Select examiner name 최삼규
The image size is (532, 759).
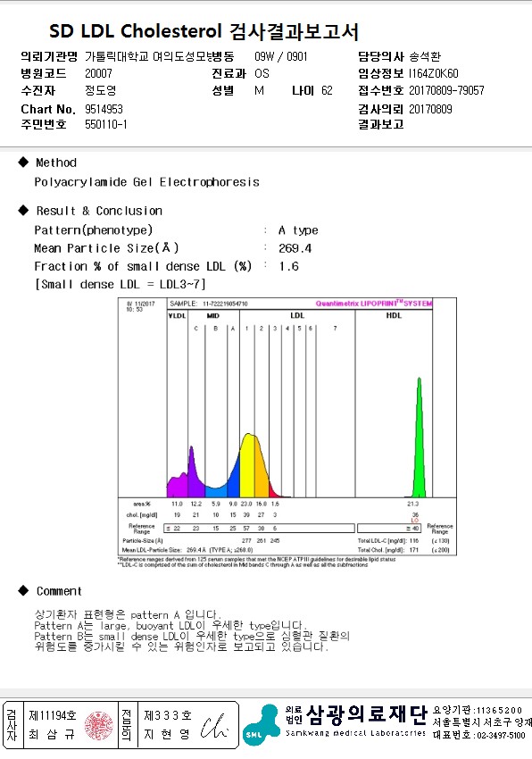point(52,734)
